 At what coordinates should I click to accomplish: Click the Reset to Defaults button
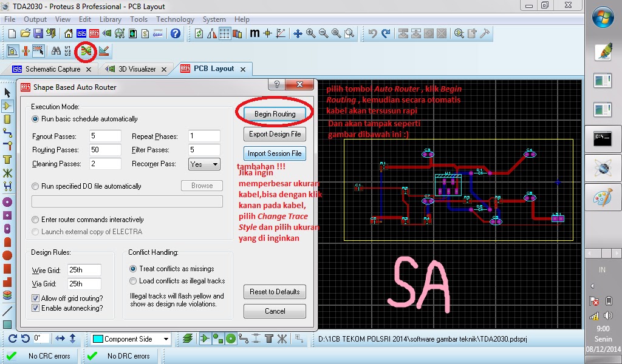(275, 292)
